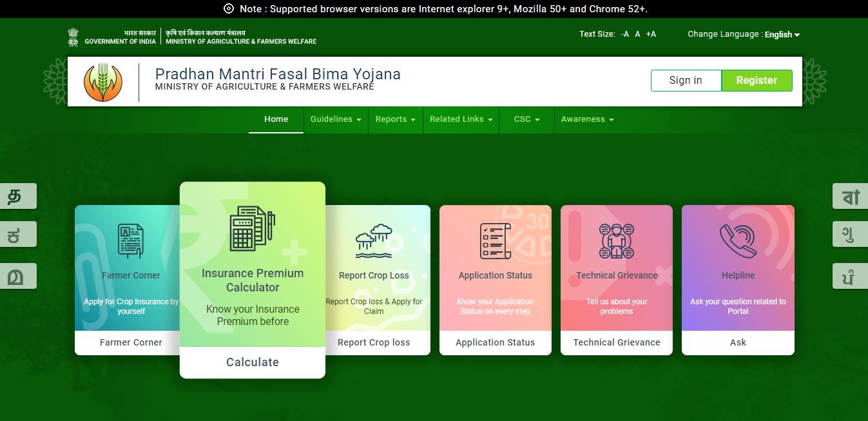Open the Guidelines dropdown menu
Viewport: 868px width, 421px height.
[x=335, y=119]
